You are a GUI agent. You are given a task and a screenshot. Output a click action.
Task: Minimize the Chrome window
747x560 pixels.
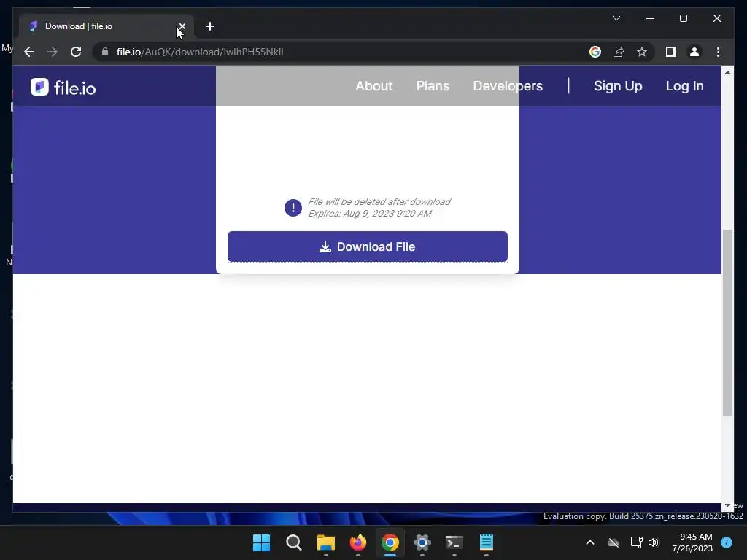tap(650, 18)
